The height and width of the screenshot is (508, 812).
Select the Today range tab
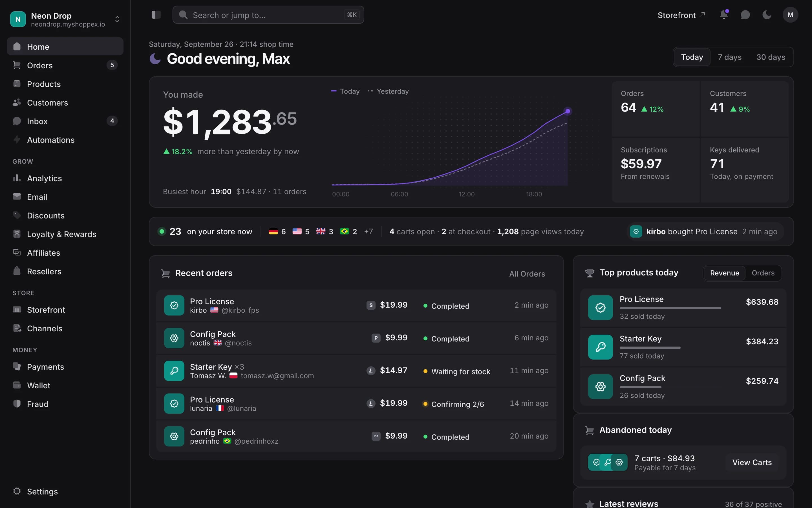tap(692, 57)
